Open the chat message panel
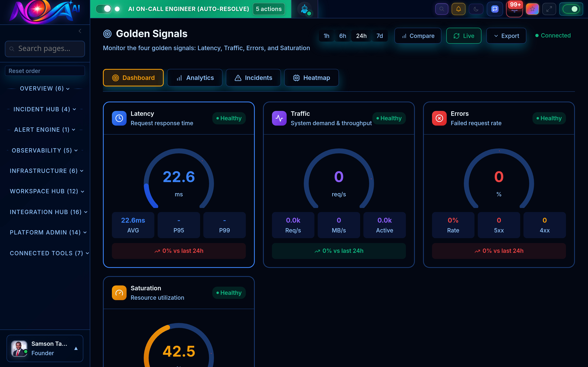 click(x=495, y=9)
